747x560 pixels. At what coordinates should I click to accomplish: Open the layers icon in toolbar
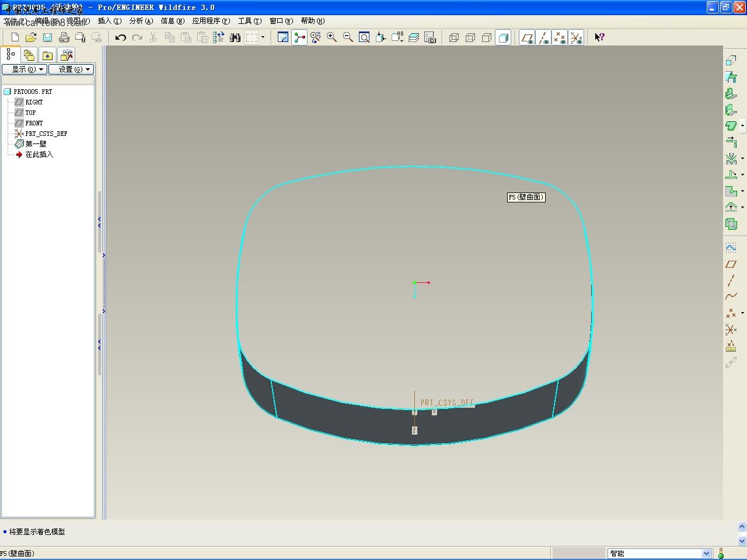coord(414,37)
